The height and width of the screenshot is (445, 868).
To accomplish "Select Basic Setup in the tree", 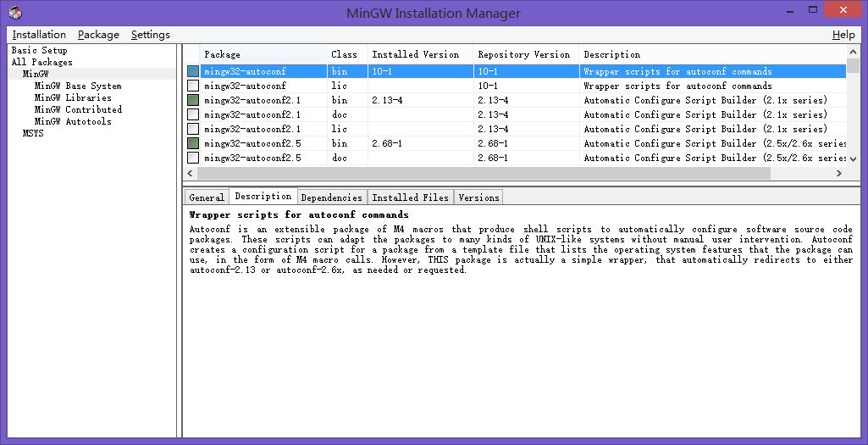I will [x=39, y=50].
